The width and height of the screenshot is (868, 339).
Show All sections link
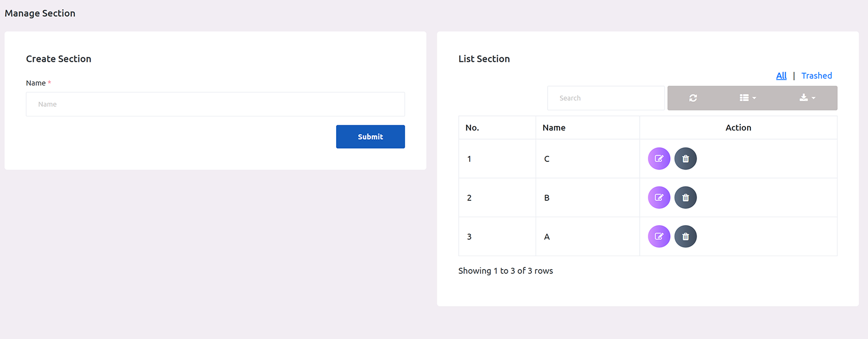coord(781,76)
